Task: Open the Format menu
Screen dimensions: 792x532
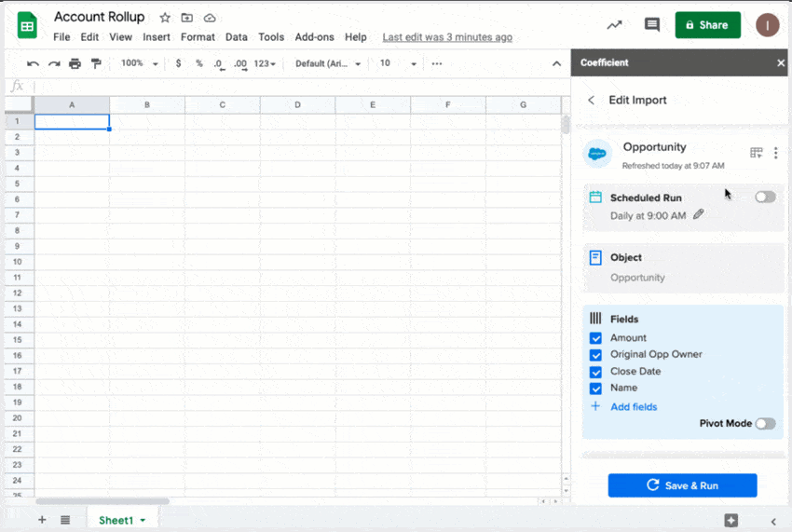Action: 198,37
